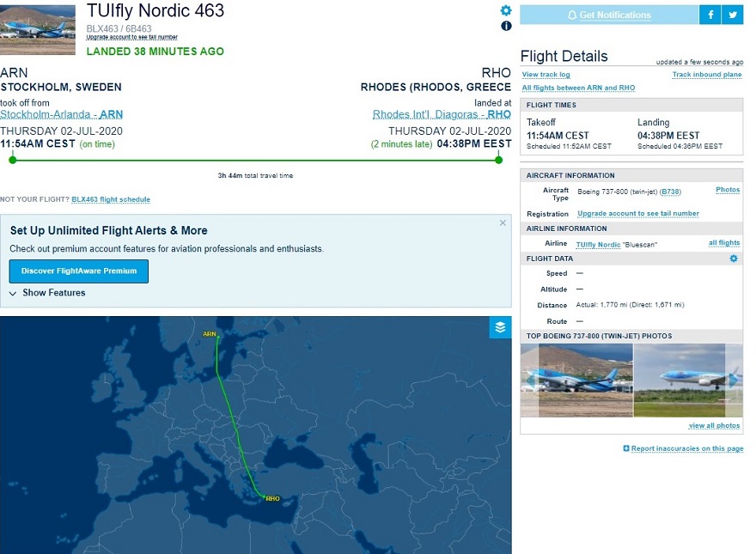
Task: Open view all photos link
Action: 714,426
